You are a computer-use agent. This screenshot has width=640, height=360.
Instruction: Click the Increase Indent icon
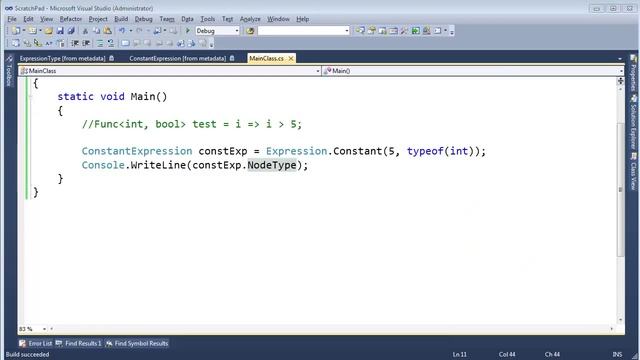(86, 43)
